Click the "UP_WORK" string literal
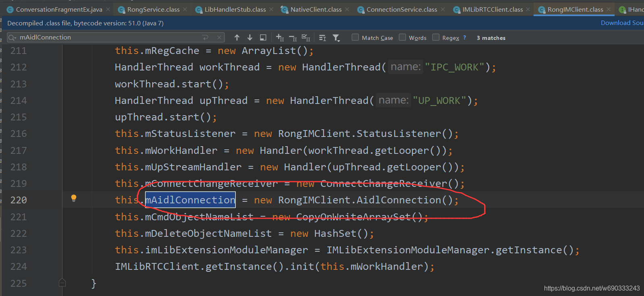The image size is (644, 296). pyautogui.click(x=440, y=101)
